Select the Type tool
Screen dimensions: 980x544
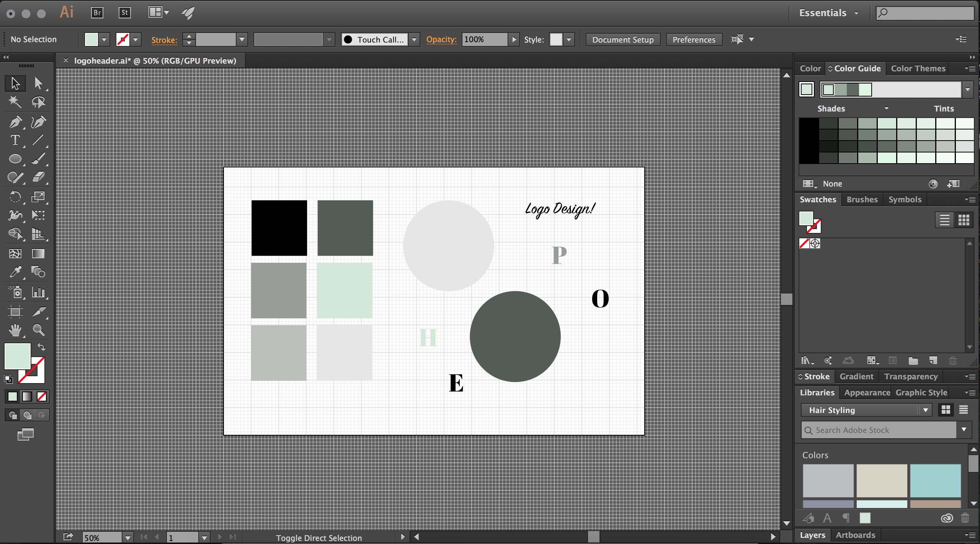pos(15,140)
